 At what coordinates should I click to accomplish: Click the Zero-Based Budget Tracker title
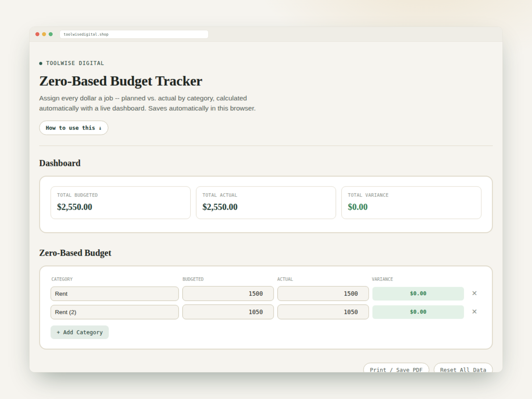pos(121,81)
